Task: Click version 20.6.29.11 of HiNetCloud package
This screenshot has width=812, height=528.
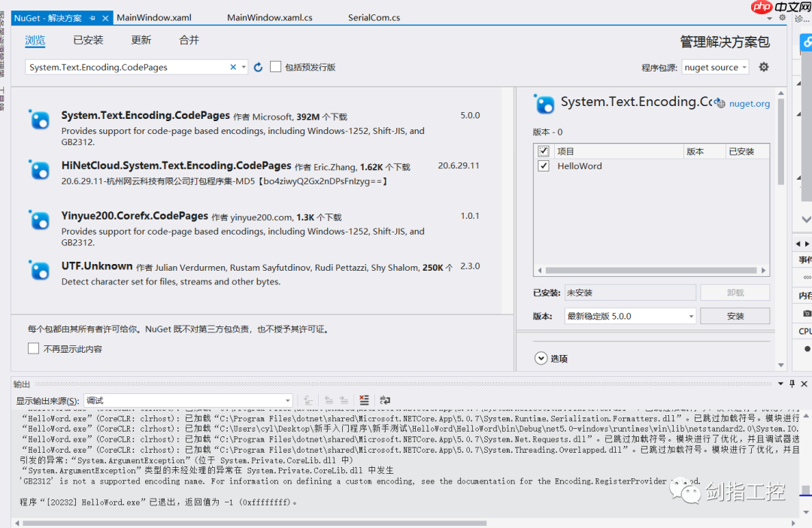Action: (x=459, y=165)
